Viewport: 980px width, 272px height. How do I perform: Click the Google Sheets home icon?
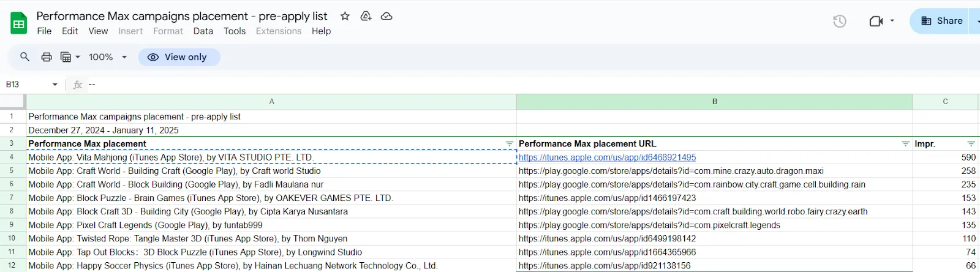(19, 23)
